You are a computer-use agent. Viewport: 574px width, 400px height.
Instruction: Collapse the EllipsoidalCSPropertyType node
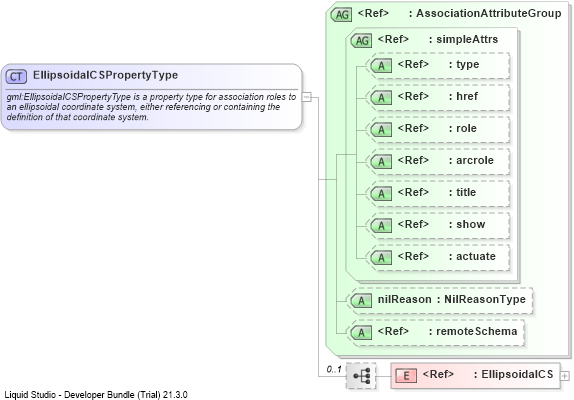pos(307,97)
